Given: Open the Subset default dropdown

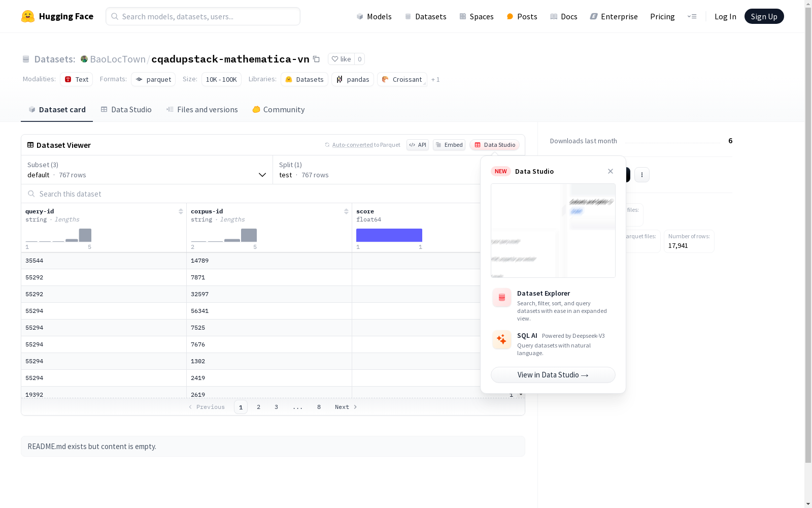Looking at the screenshot, I should coord(147,170).
